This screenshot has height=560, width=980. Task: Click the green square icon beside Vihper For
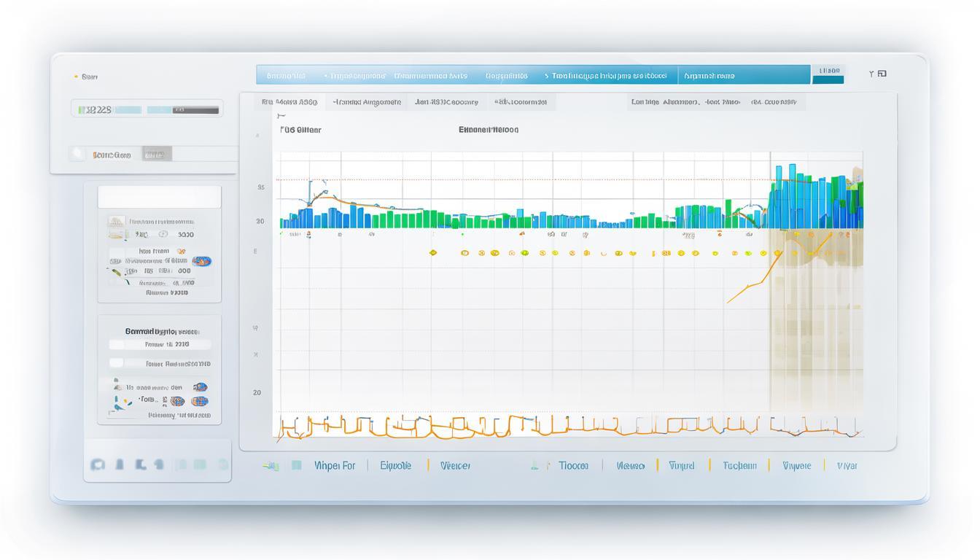(297, 465)
